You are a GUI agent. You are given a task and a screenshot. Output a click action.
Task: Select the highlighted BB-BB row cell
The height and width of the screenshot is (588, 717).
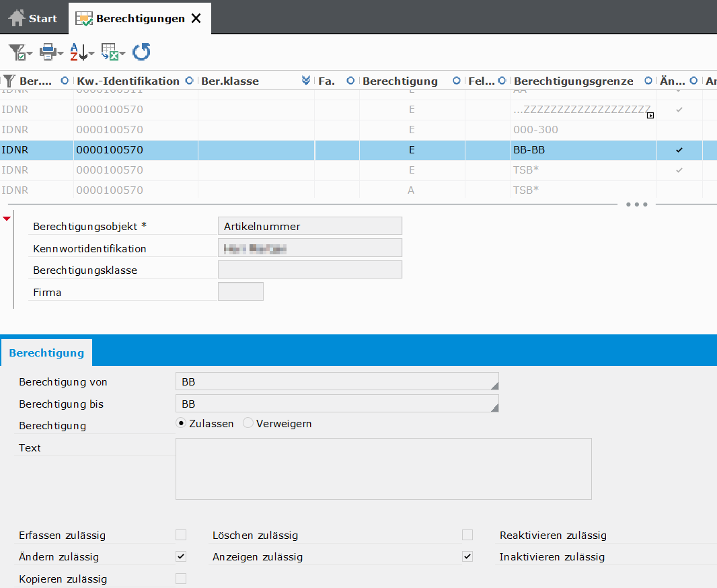583,150
